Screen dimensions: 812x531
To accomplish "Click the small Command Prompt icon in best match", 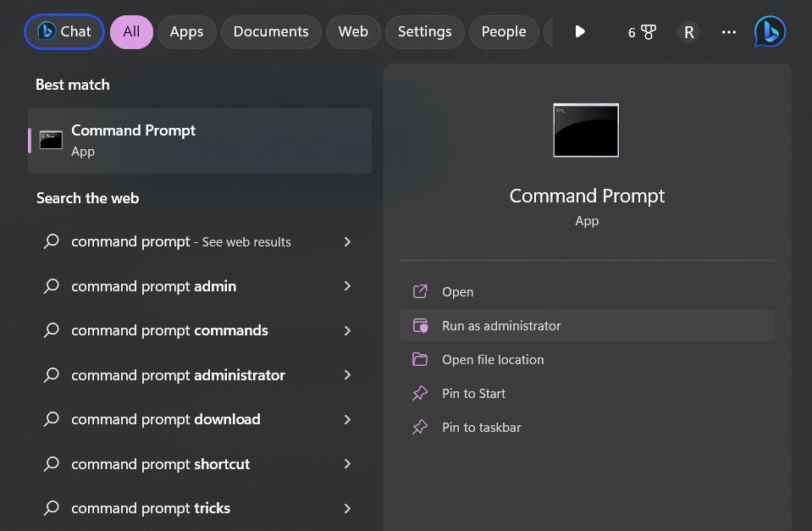I will pyautogui.click(x=52, y=141).
